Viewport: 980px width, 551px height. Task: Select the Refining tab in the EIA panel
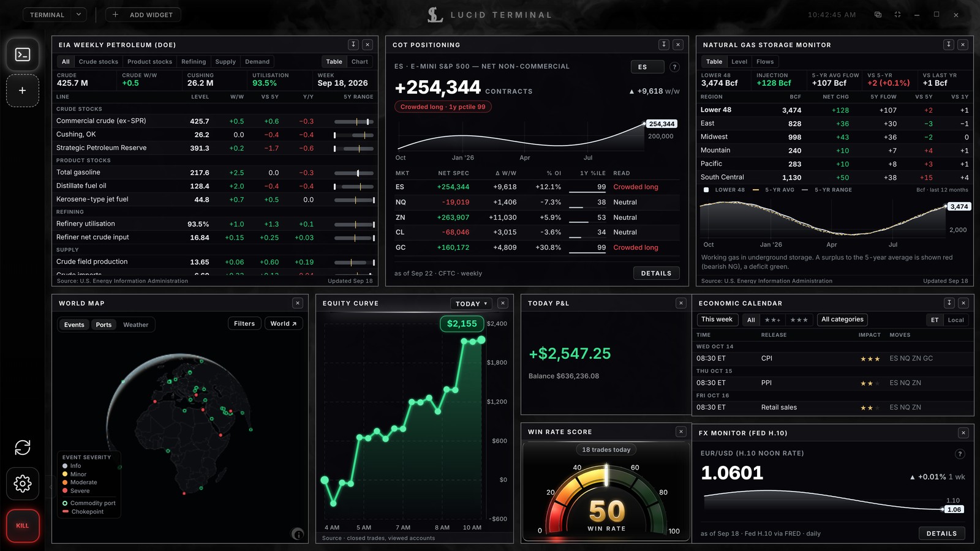click(x=194, y=62)
